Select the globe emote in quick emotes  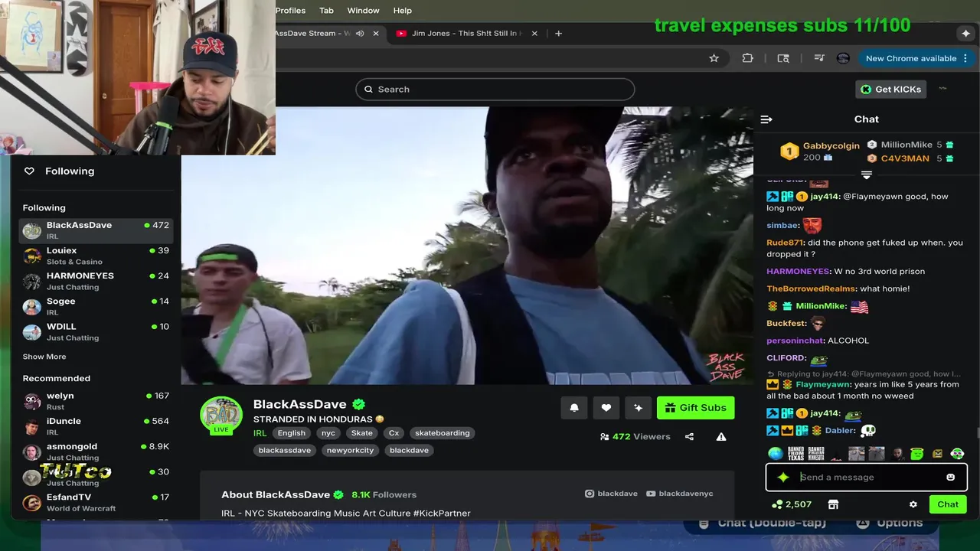point(776,454)
